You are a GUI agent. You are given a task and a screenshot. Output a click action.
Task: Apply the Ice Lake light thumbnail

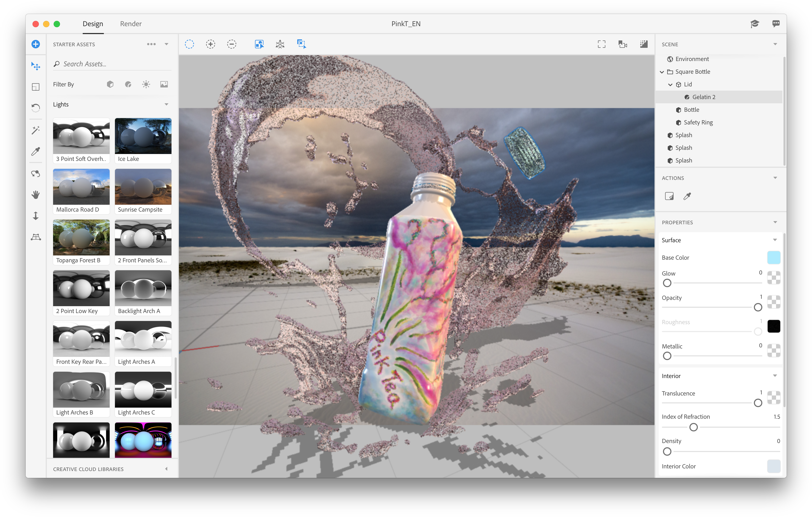pyautogui.click(x=143, y=141)
